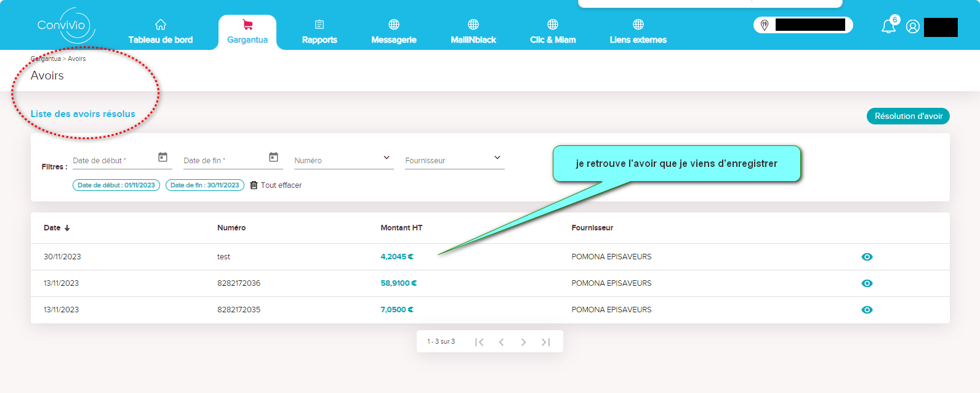The height and width of the screenshot is (393, 980).
Task: Click the trash icon beside Tout effacer
Action: pyautogui.click(x=254, y=185)
